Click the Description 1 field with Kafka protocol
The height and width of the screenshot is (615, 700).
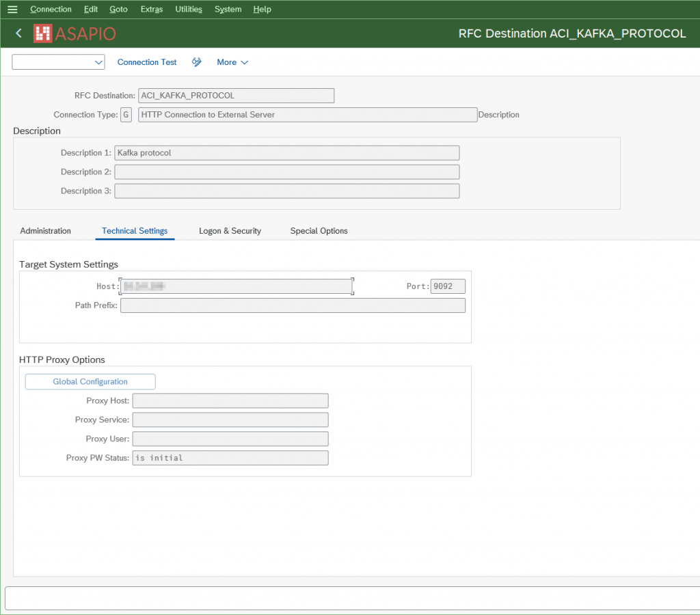[287, 153]
